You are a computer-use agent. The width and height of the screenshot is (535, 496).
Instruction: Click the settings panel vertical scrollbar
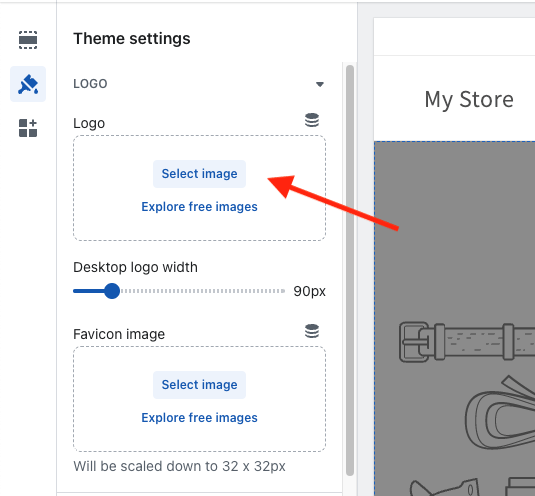pos(350,270)
